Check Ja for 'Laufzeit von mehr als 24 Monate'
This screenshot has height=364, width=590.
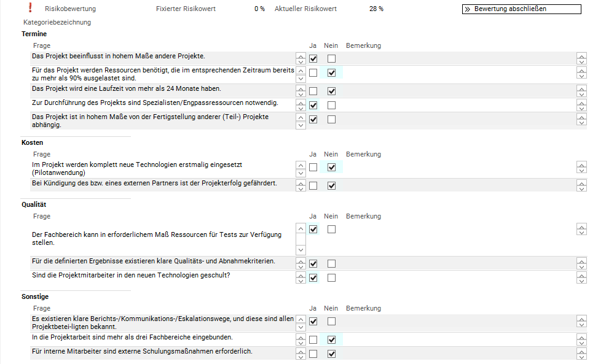pos(313,91)
